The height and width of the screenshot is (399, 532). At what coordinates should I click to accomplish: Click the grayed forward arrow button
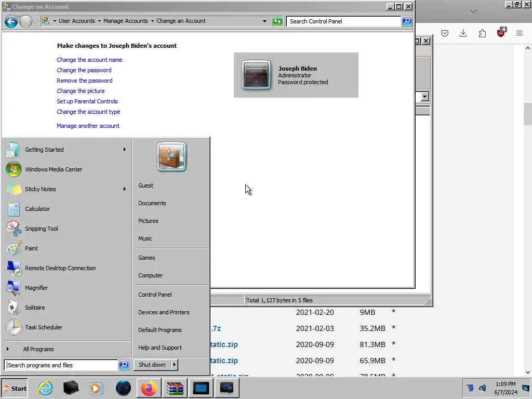[x=25, y=22]
